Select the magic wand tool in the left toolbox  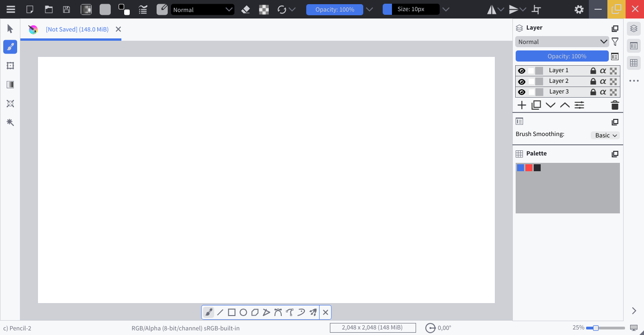pos(10,122)
